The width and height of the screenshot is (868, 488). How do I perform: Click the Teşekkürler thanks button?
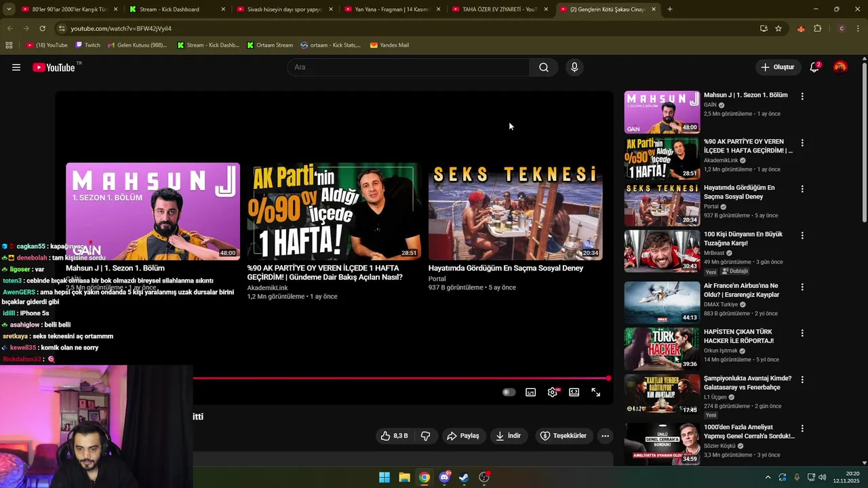[x=563, y=436]
